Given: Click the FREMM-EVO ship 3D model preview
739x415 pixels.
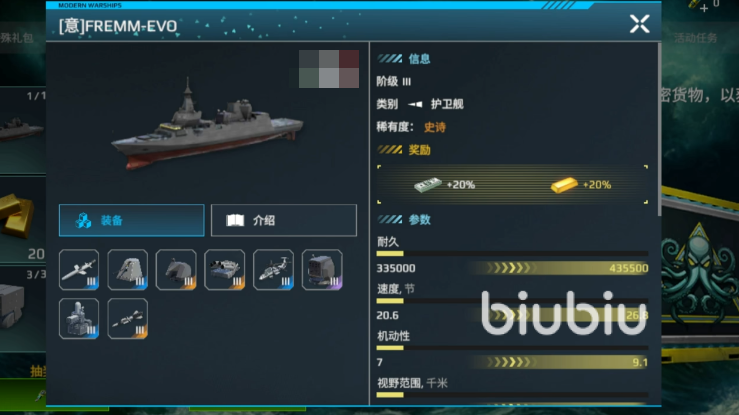Looking at the screenshot, I should click(x=207, y=125).
